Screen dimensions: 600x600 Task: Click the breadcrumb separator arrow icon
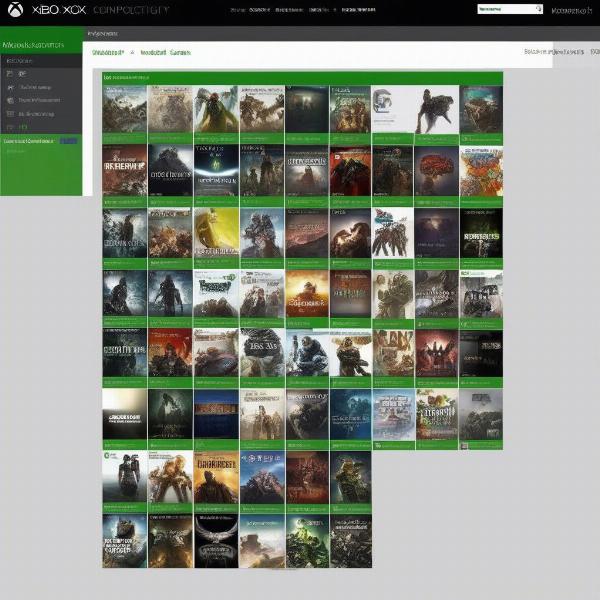click(x=132, y=52)
